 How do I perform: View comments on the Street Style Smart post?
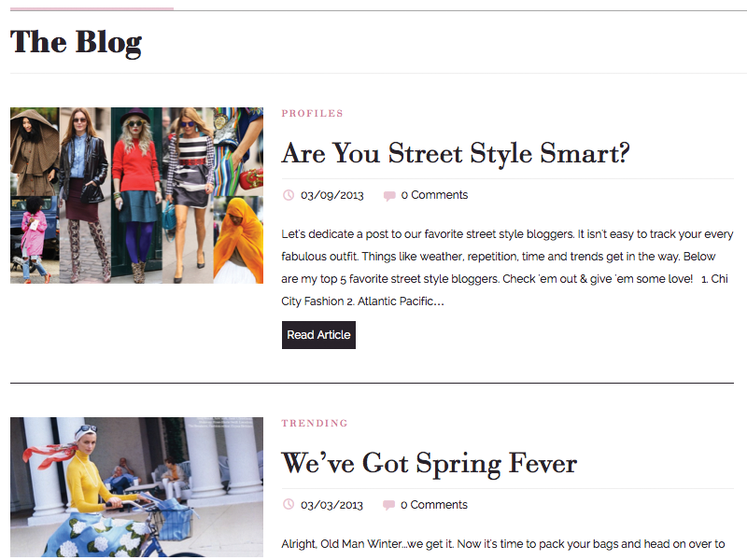(x=434, y=195)
